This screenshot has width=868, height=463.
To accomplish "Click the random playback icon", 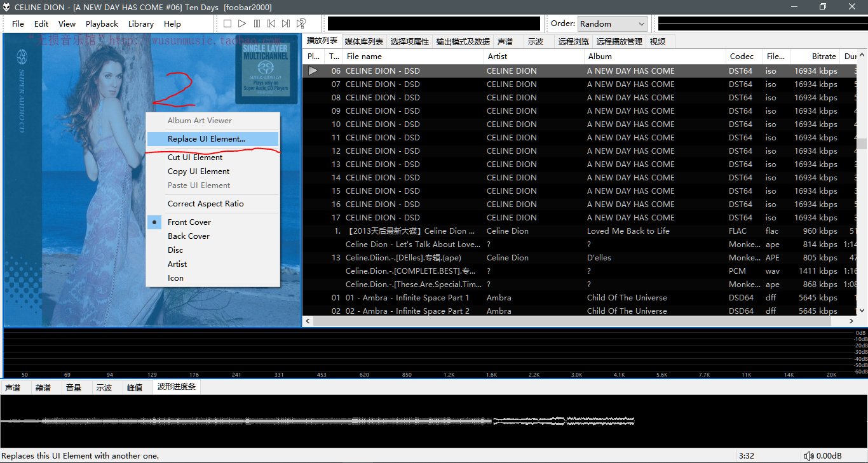I will pos(301,23).
